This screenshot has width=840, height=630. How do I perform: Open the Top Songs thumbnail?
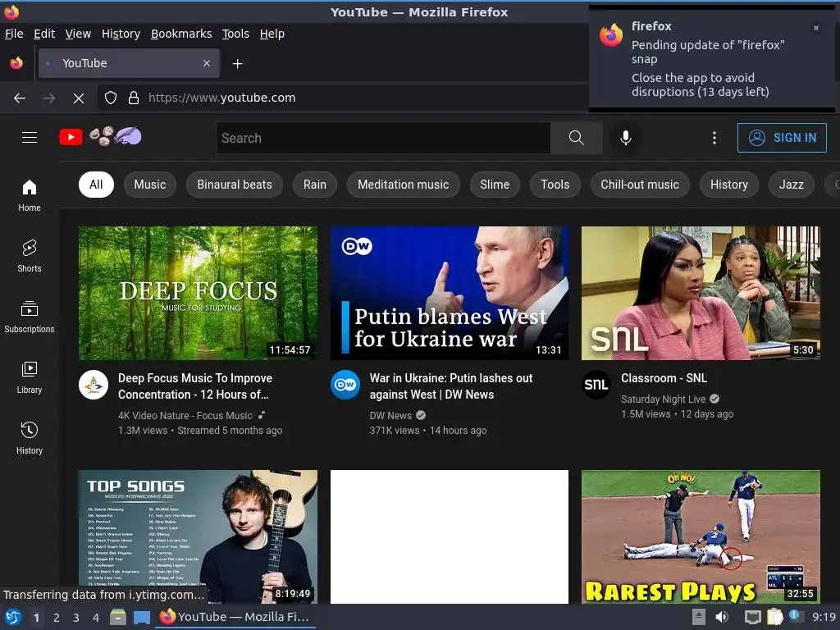coord(198,536)
